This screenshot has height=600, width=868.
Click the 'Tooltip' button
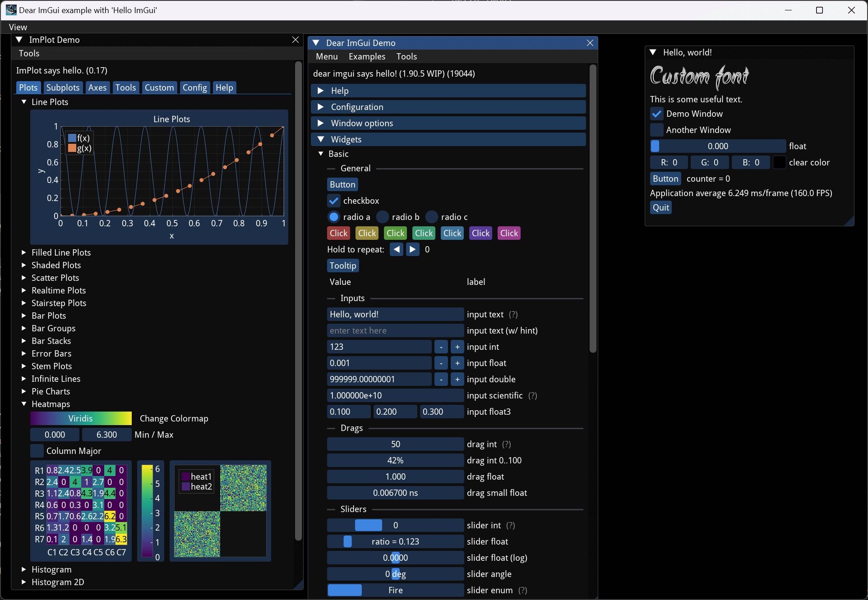(342, 266)
